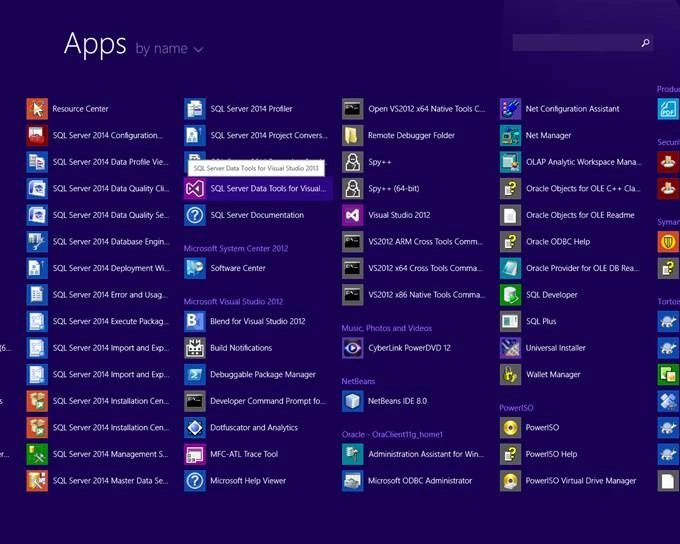This screenshot has height=544, width=680.
Task: Click 'VS2012 x86 Native Tools Comma...' label
Action: [x=427, y=295]
